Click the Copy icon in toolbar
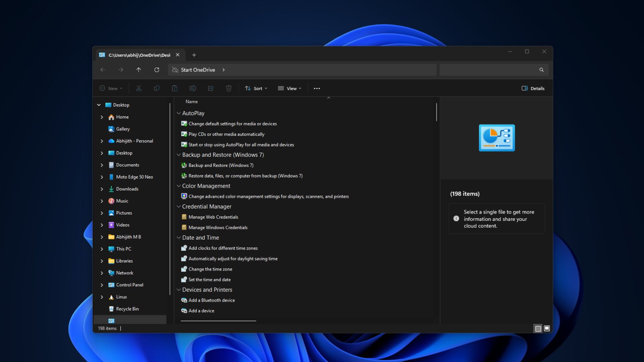 pyautogui.click(x=157, y=88)
